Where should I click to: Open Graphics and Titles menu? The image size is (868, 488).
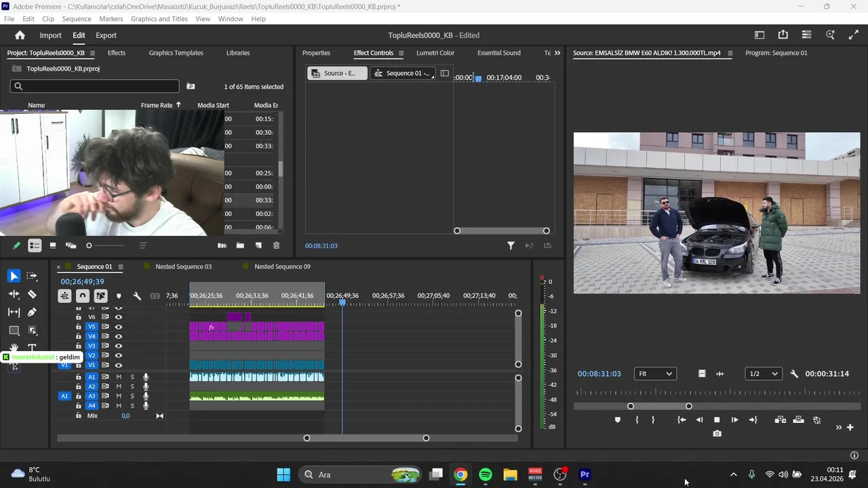(x=159, y=19)
